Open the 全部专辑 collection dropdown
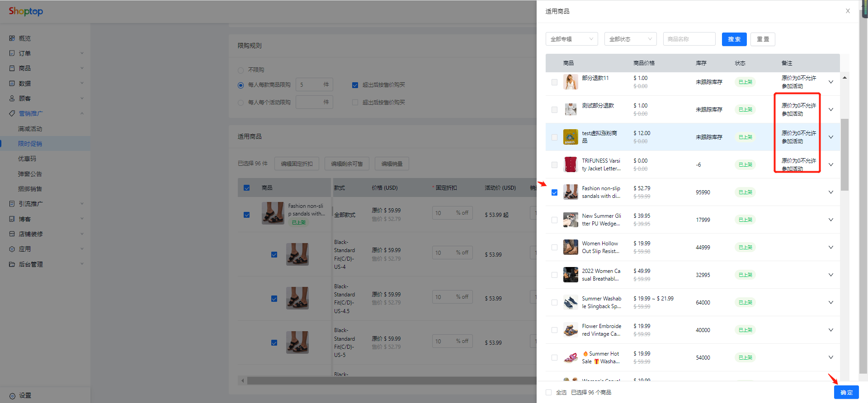Image resolution: width=868 pixels, height=403 pixels. pos(571,39)
